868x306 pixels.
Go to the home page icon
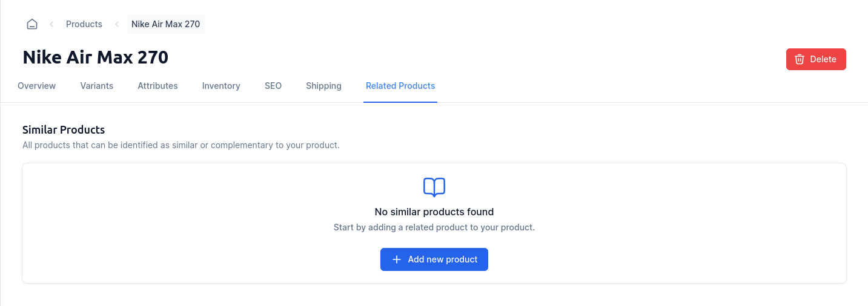tap(32, 24)
